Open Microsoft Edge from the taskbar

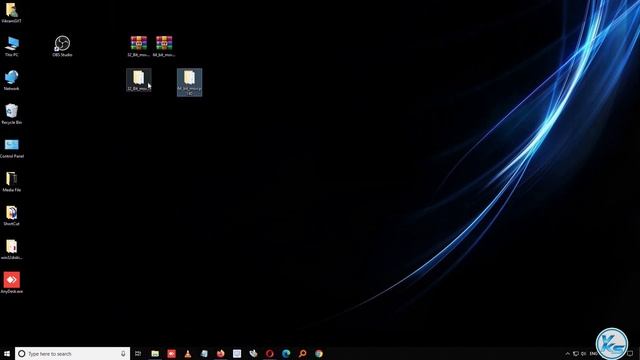(286, 353)
